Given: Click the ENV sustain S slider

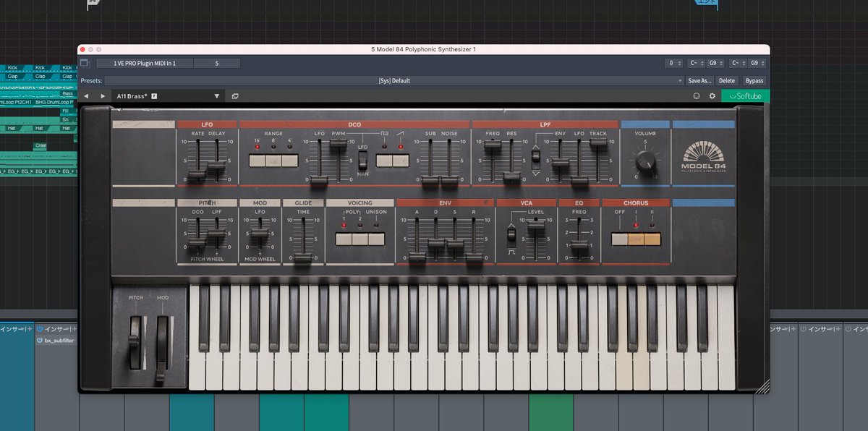Looking at the screenshot, I should [x=455, y=244].
